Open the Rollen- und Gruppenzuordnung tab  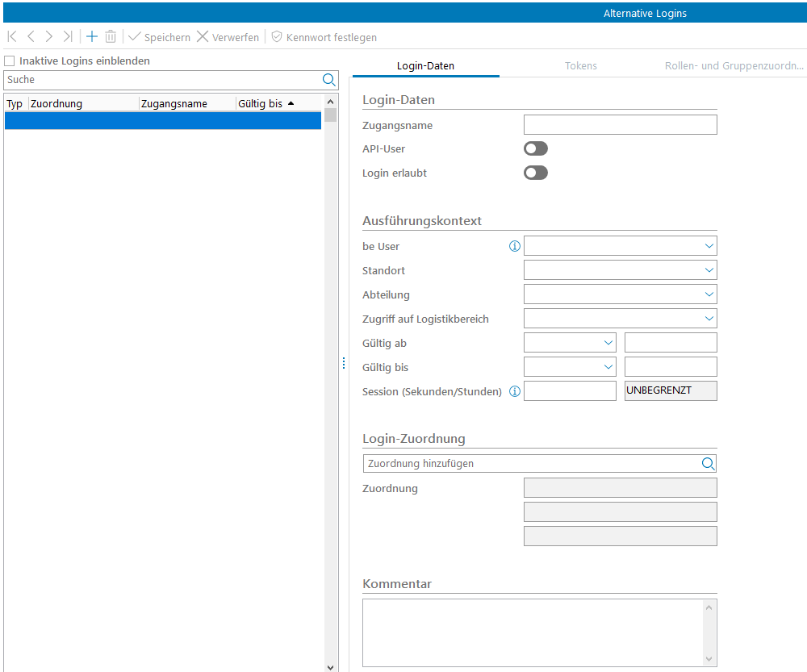click(734, 66)
